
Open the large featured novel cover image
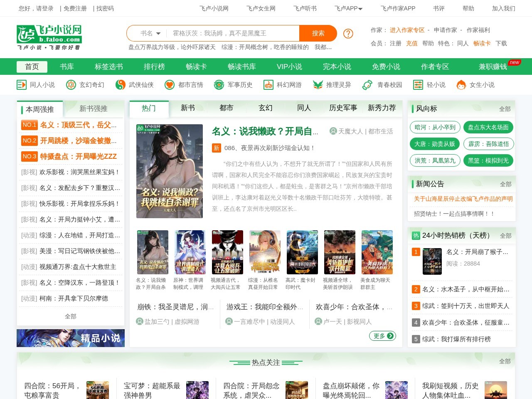(x=170, y=171)
